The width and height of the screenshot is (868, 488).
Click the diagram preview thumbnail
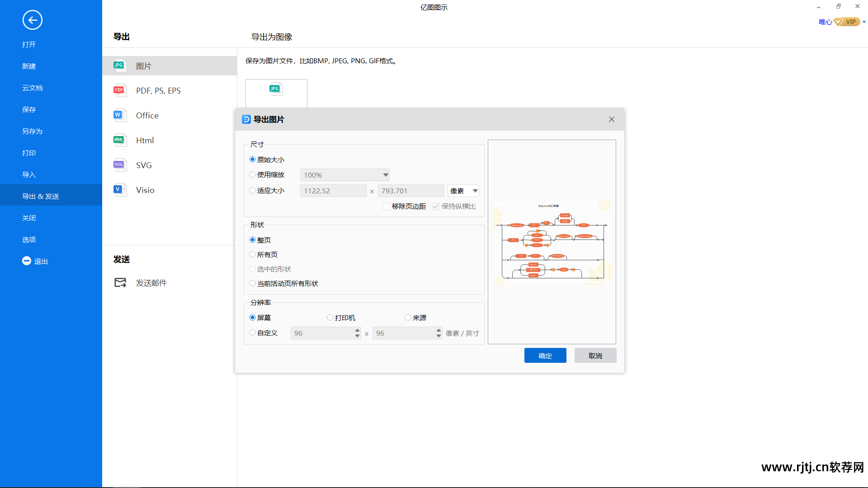(x=552, y=241)
